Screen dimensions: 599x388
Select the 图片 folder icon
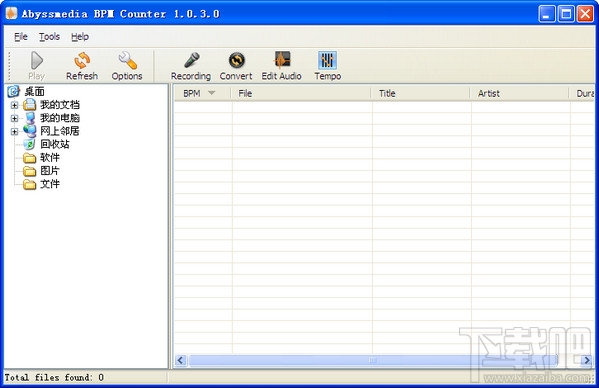click(29, 171)
